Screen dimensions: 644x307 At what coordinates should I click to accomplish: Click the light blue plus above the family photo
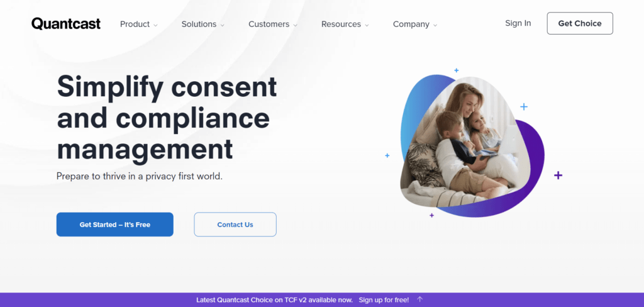pos(457,70)
